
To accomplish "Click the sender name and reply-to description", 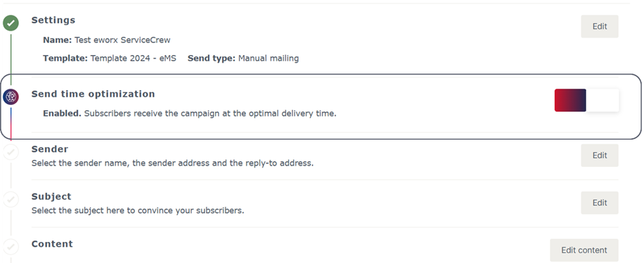I will pyautogui.click(x=172, y=163).
